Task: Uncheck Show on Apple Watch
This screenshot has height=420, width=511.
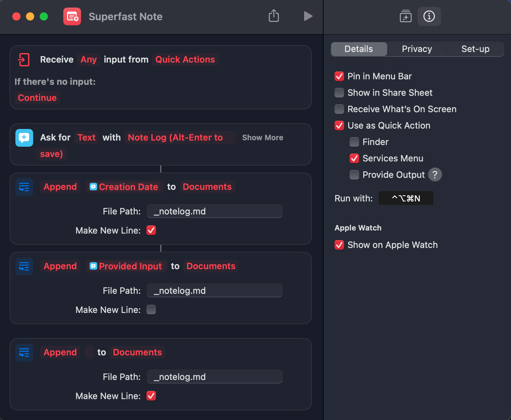Action: pos(339,245)
